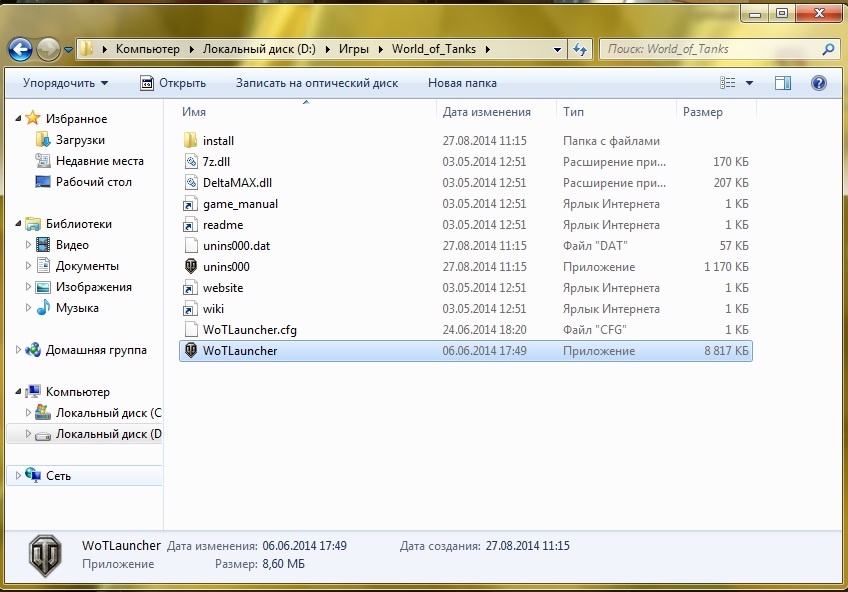Collapse the Компьютер node
Viewport: 848px width, 592px height.
[18, 391]
